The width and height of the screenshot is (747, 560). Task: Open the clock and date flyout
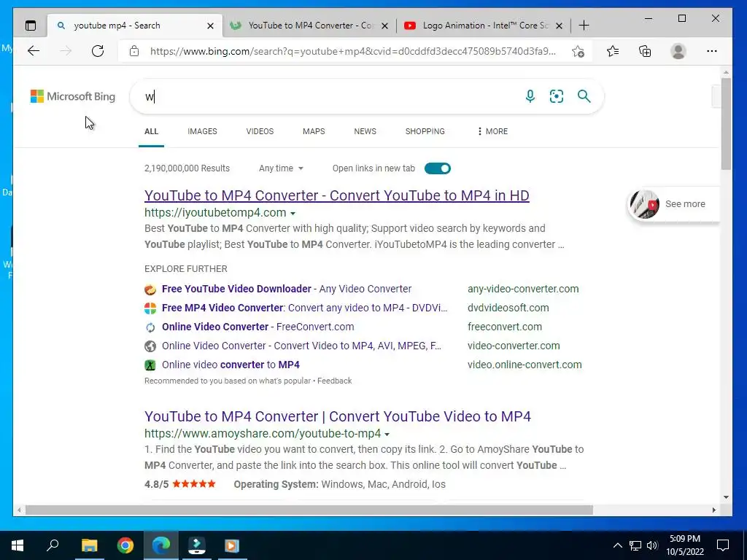point(684,545)
